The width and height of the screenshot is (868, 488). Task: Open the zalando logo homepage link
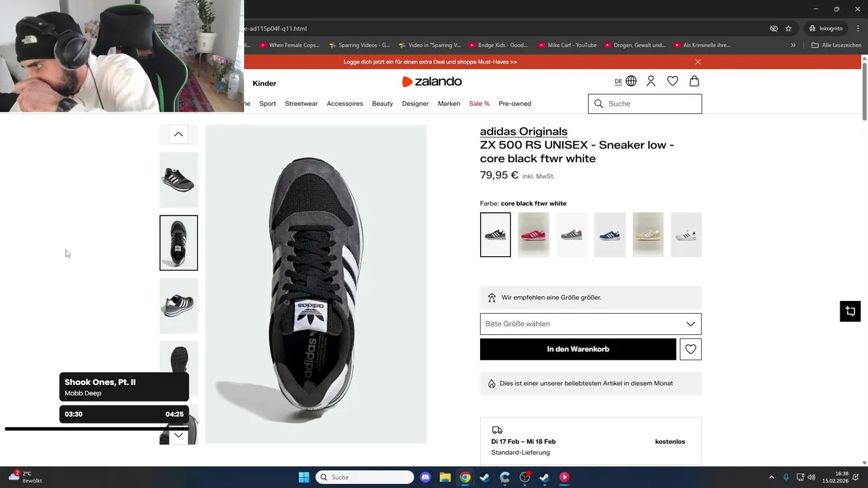[432, 81]
